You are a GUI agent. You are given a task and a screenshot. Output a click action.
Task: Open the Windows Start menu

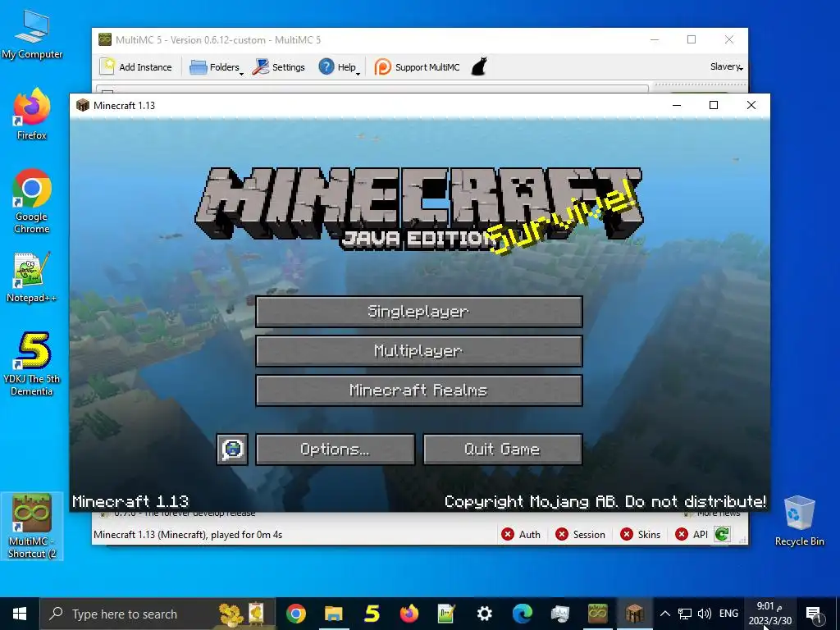tap(20, 614)
